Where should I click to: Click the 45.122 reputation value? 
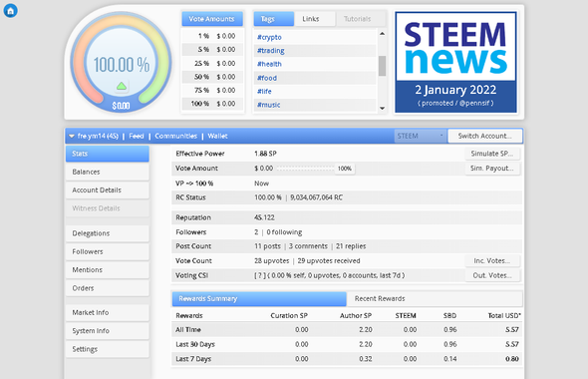pos(264,217)
